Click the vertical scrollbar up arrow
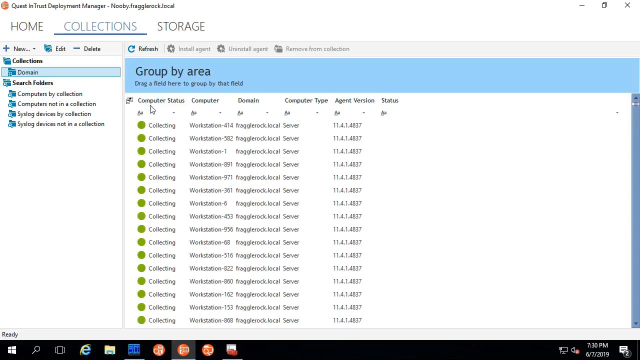 pos(636,98)
